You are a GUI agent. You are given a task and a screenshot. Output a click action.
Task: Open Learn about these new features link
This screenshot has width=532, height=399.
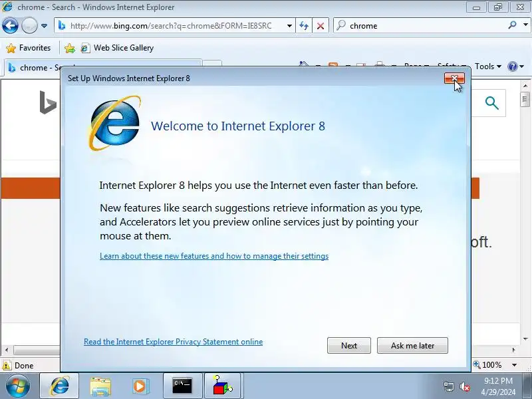(214, 256)
